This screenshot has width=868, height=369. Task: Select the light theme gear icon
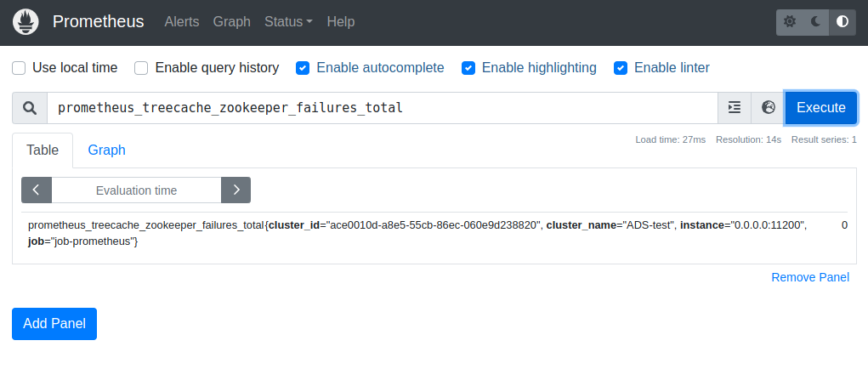point(790,22)
